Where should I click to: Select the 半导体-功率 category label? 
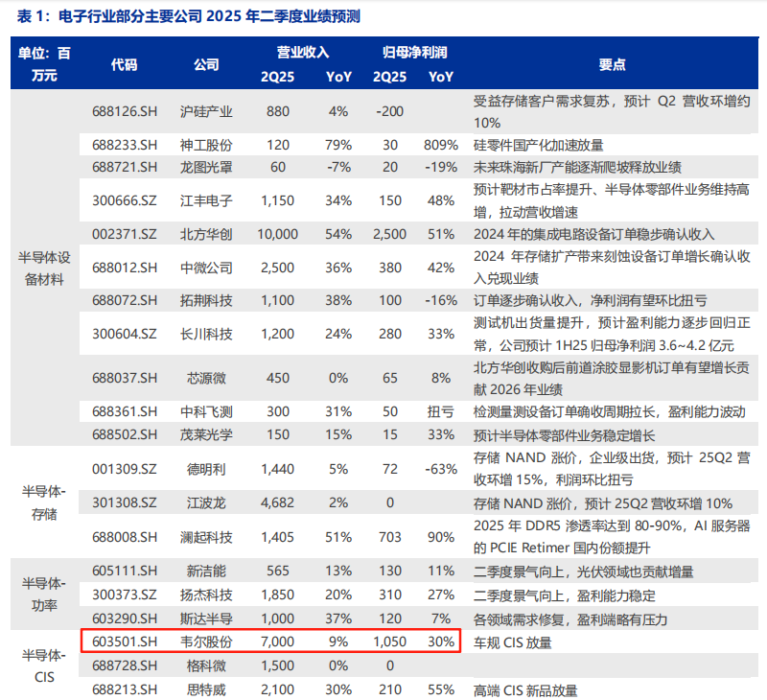pyautogui.click(x=44, y=595)
